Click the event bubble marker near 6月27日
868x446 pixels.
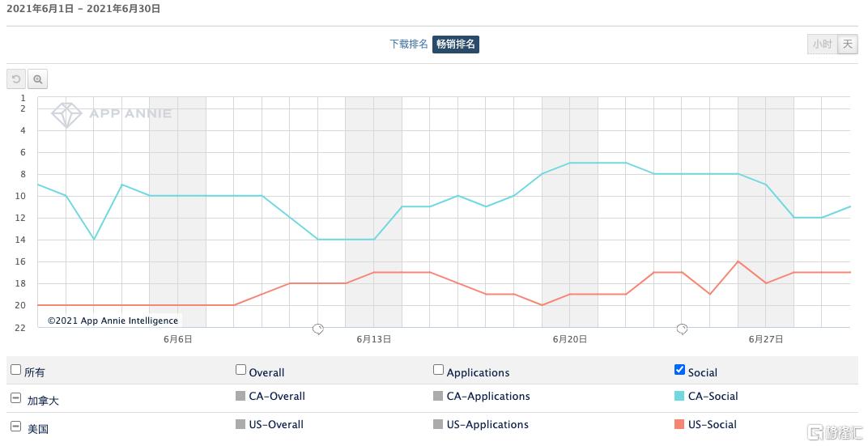click(682, 329)
